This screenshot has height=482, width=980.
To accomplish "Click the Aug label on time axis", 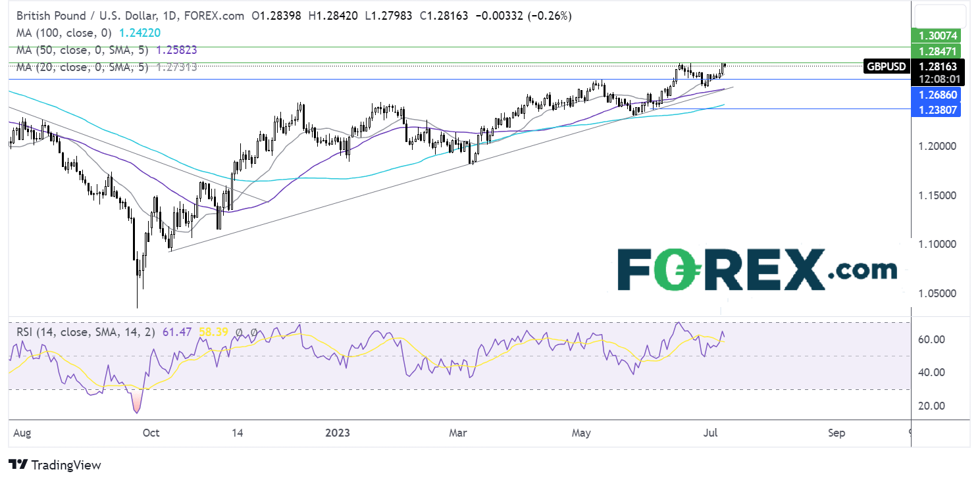I will click(22, 433).
